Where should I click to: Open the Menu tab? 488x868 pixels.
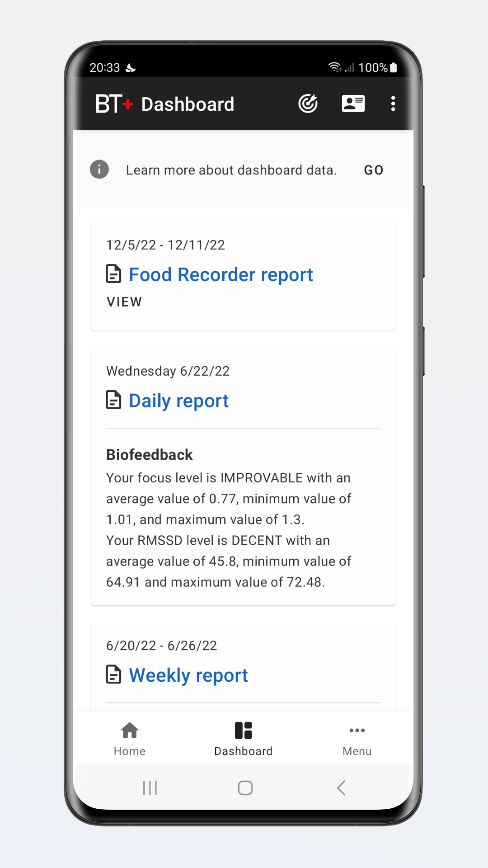357,739
